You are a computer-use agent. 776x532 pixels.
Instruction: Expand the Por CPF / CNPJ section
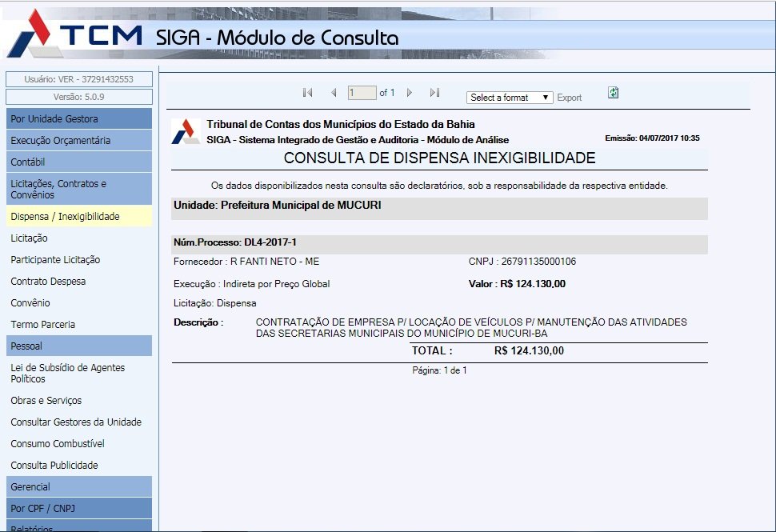pyautogui.click(x=78, y=508)
